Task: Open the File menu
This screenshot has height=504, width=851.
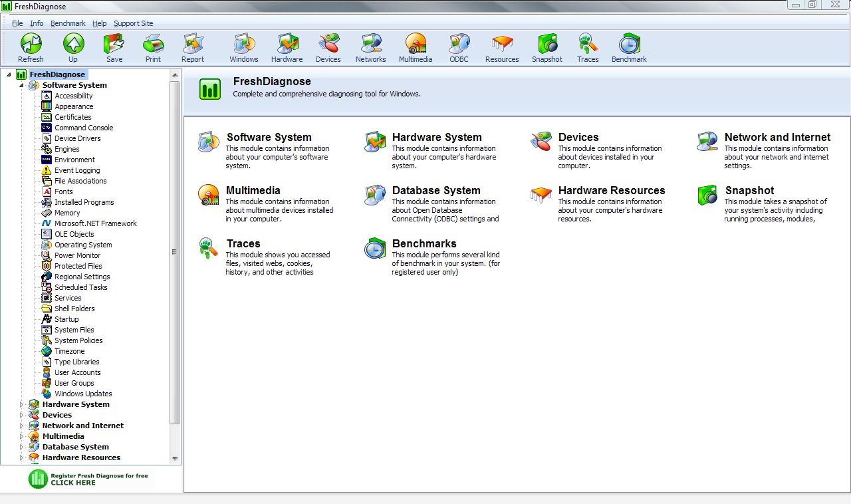Action: coord(17,23)
